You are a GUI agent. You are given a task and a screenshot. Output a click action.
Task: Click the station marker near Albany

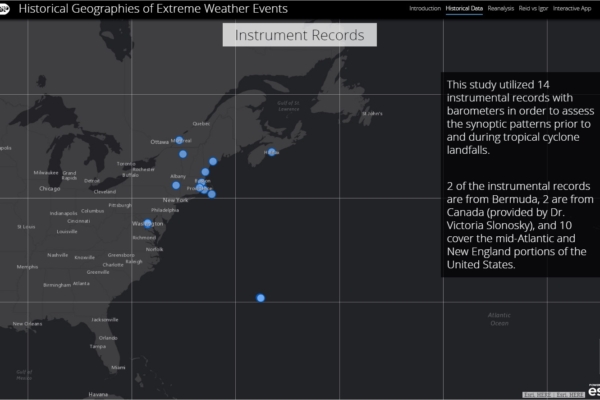pos(176,185)
